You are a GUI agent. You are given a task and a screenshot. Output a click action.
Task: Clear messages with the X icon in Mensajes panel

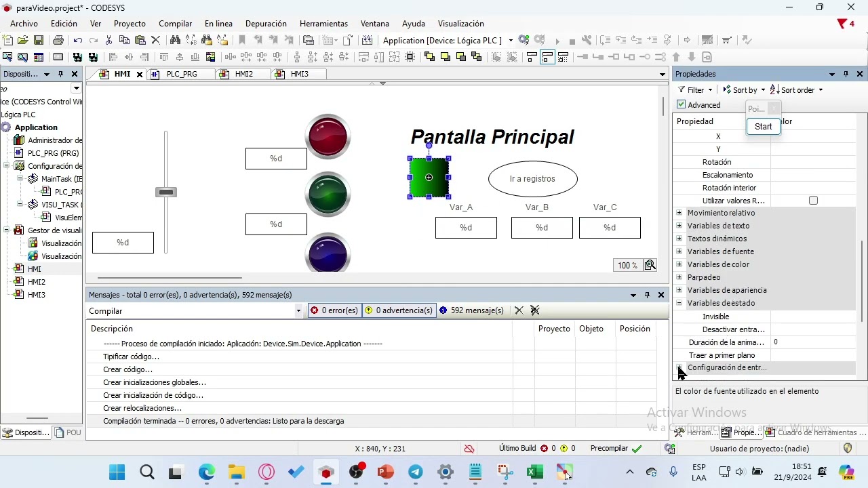pos(519,310)
